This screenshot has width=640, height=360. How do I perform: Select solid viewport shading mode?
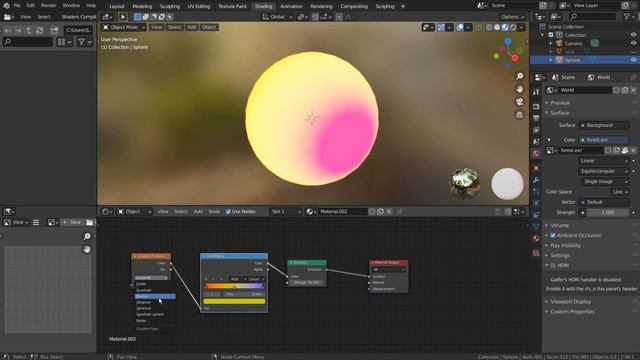[x=497, y=27]
